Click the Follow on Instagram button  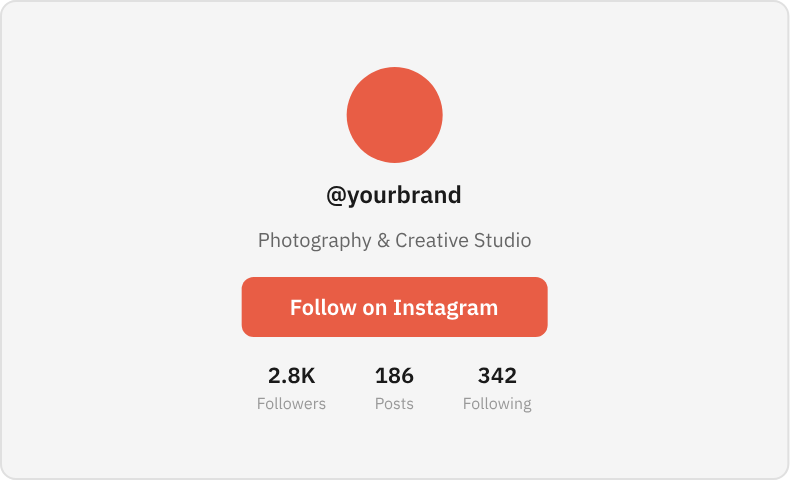(x=394, y=307)
